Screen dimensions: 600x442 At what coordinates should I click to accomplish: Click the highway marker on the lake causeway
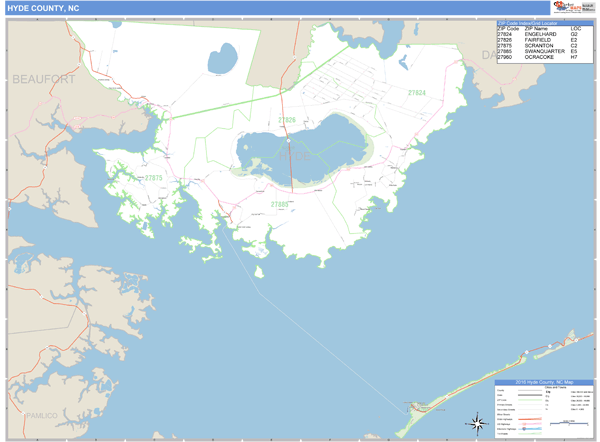pos(287,141)
